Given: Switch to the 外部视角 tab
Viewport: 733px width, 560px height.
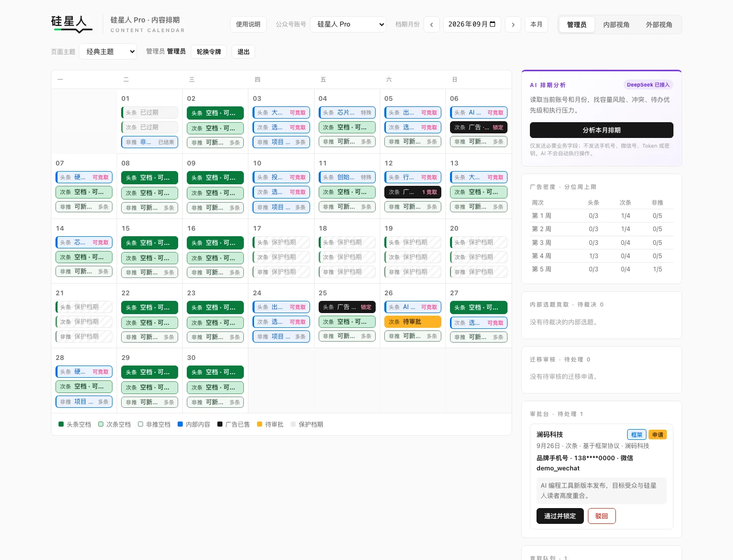Looking at the screenshot, I should point(659,24).
